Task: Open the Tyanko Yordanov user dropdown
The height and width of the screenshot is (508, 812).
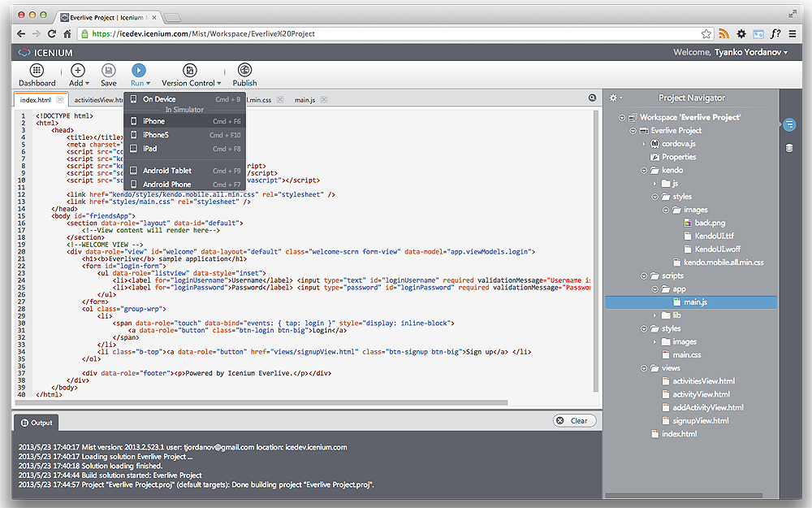Action: click(751, 52)
